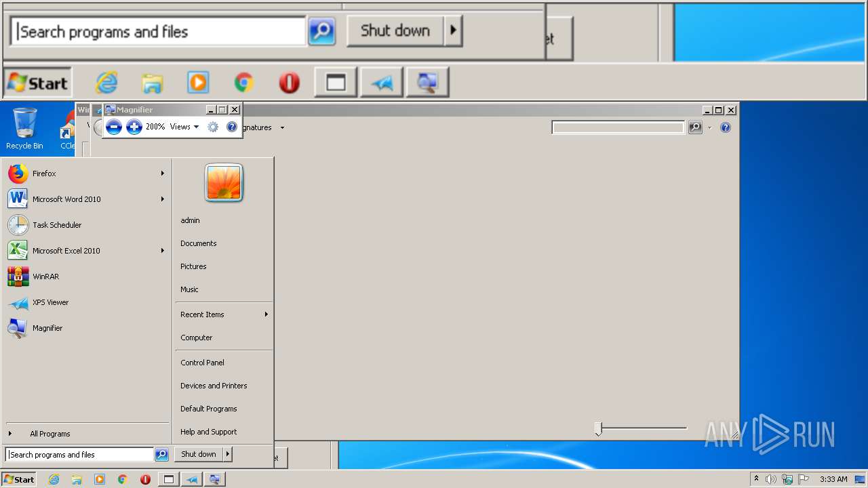Focus the Start menu search box
Image resolution: width=868 pixels, height=488 pixels.
click(79, 455)
